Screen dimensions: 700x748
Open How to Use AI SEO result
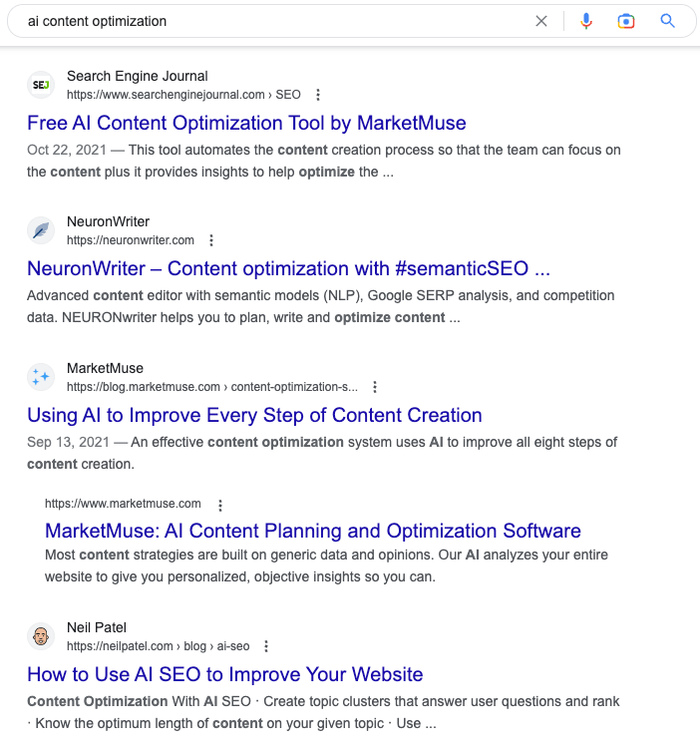click(x=225, y=674)
